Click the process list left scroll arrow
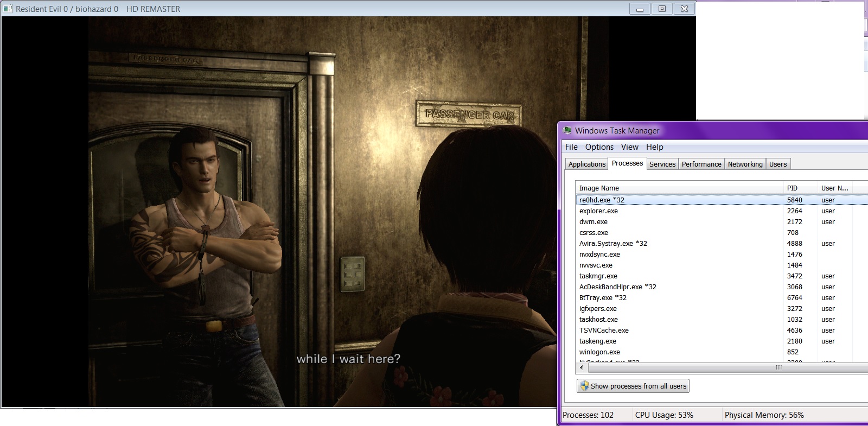 (x=581, y=368)
